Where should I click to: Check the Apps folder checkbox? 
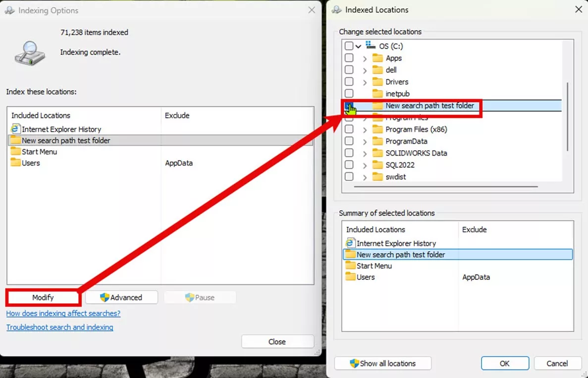point(349,57)
